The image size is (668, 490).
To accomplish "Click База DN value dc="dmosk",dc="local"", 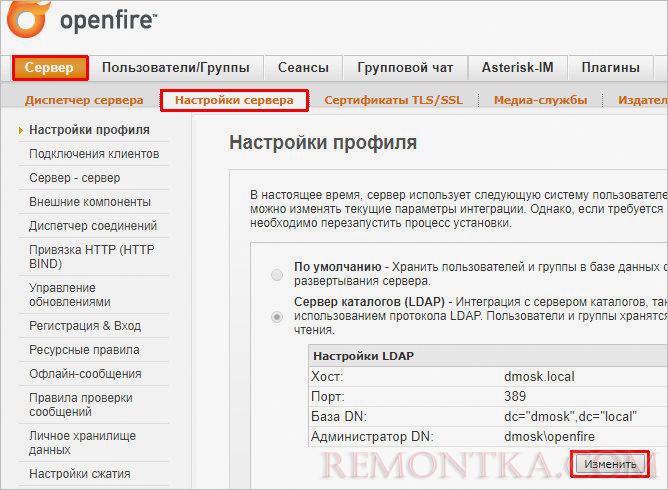I will (570, 416).
